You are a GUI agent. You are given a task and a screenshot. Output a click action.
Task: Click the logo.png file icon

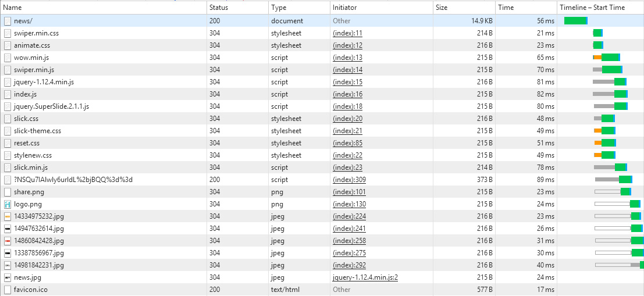8,204
